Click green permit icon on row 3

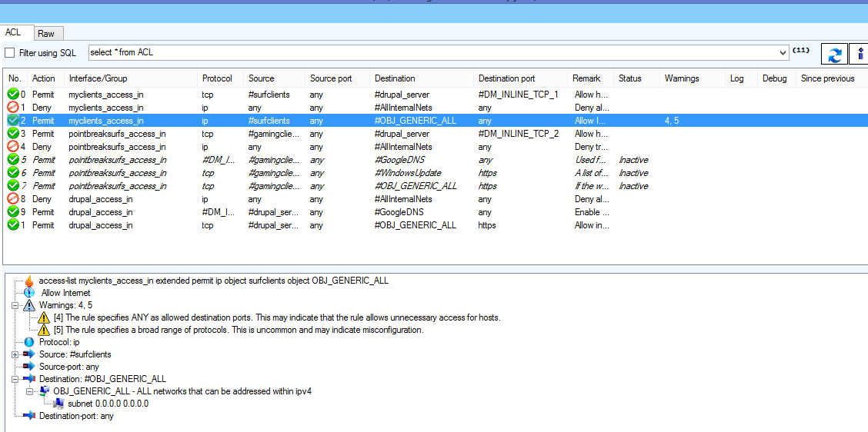pos(13,133)
